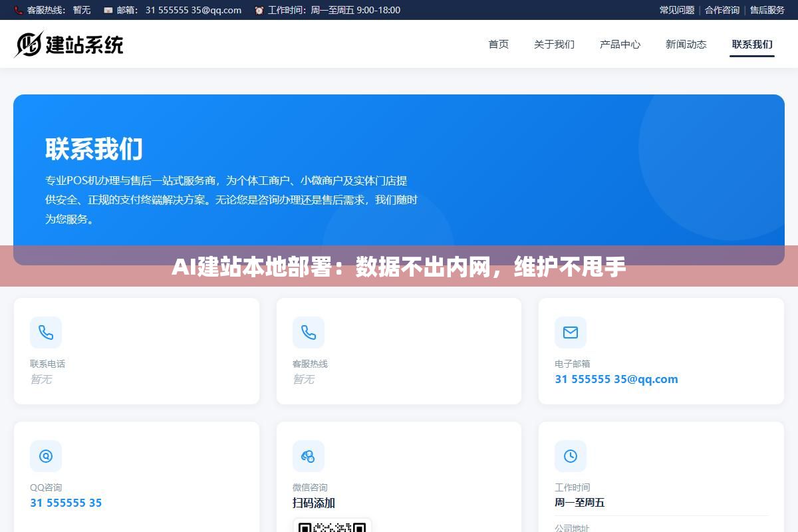Viewport: 798px width, 532px height.
Task: Click the 联系电话 label
Action: tap(47, 364)
